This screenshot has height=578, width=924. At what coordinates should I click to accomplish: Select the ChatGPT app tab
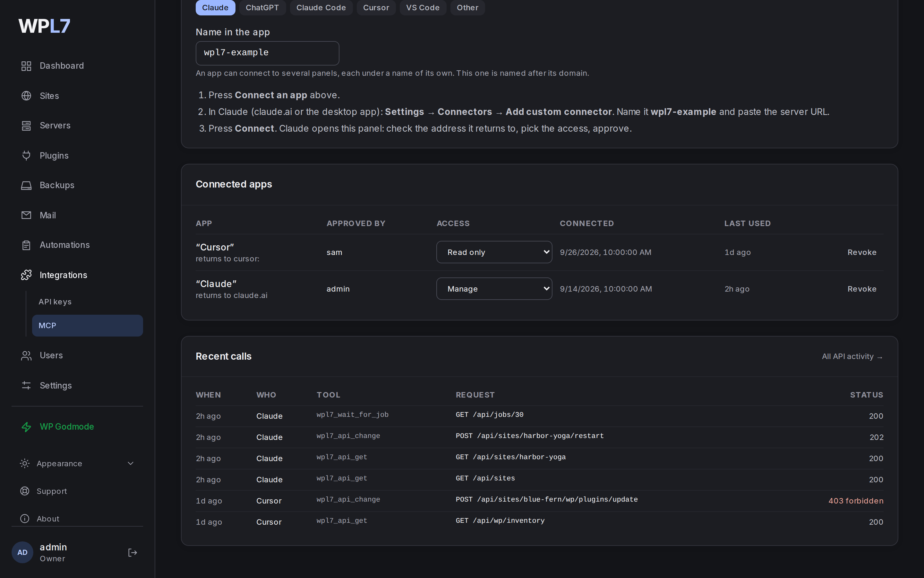click(x=262, y=8)
